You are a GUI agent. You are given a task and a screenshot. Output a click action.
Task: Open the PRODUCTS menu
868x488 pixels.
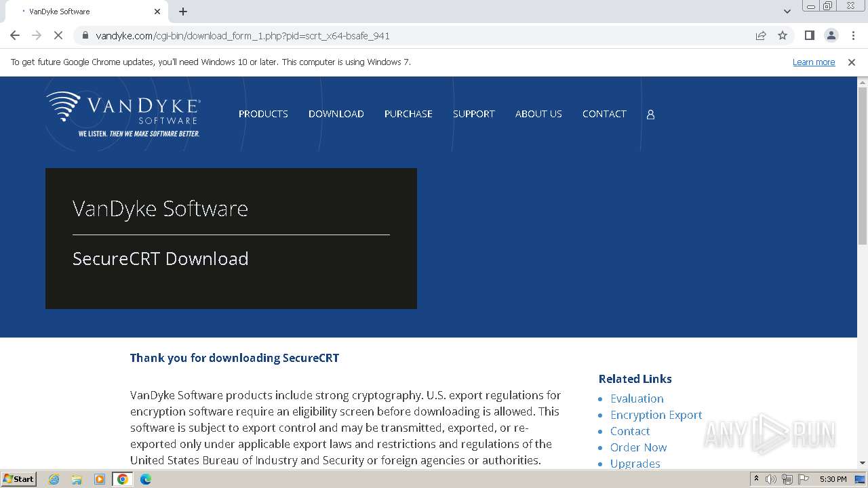click(x=263, y=114)
